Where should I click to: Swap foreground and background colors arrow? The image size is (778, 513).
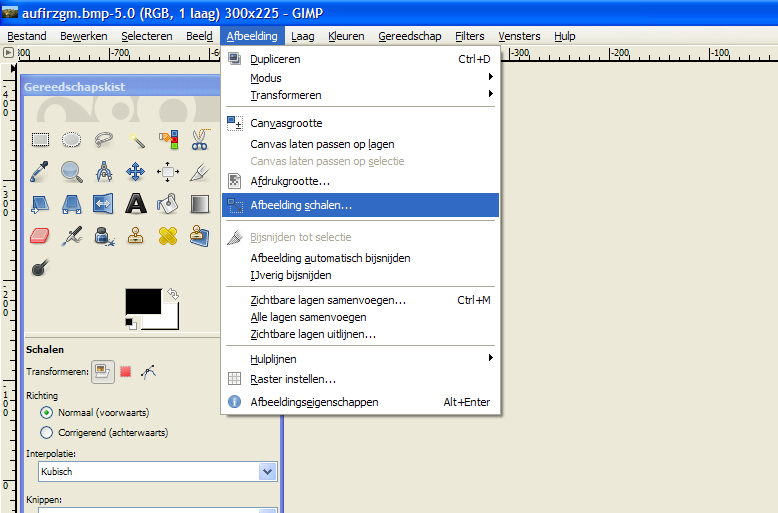(x=173, y=294)
